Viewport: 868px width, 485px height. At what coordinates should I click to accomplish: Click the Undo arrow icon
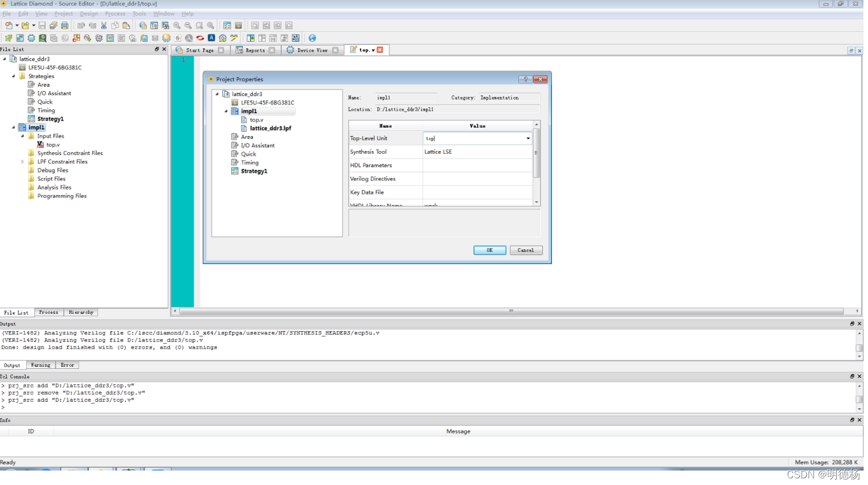pos(81,26)
